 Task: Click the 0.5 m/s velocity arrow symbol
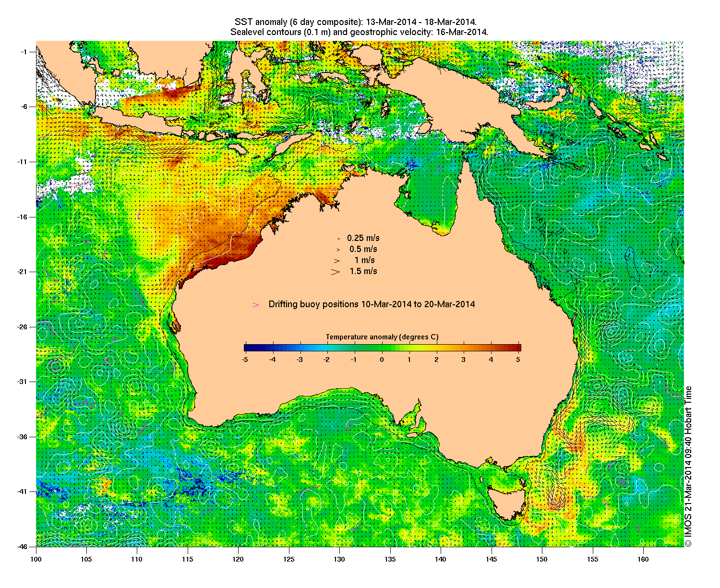pos(338,250)
